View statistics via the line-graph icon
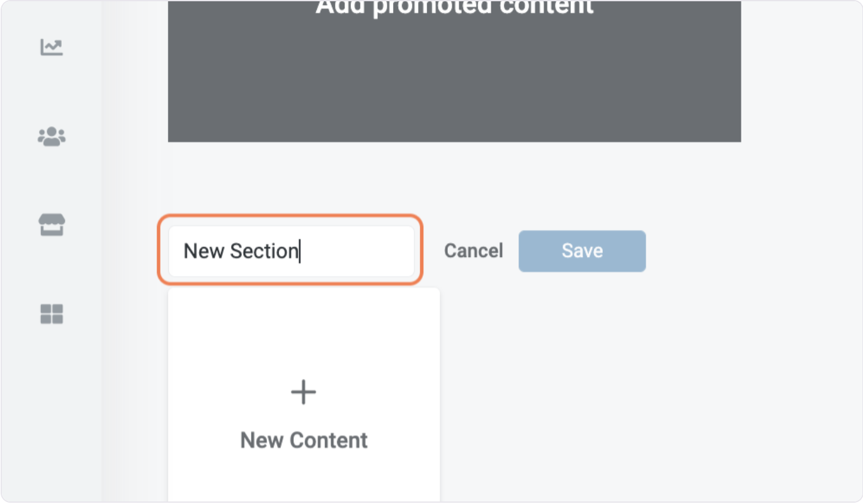Image resolution: width=863 pixels, height=504 pixels. click(x=52, y=47)
